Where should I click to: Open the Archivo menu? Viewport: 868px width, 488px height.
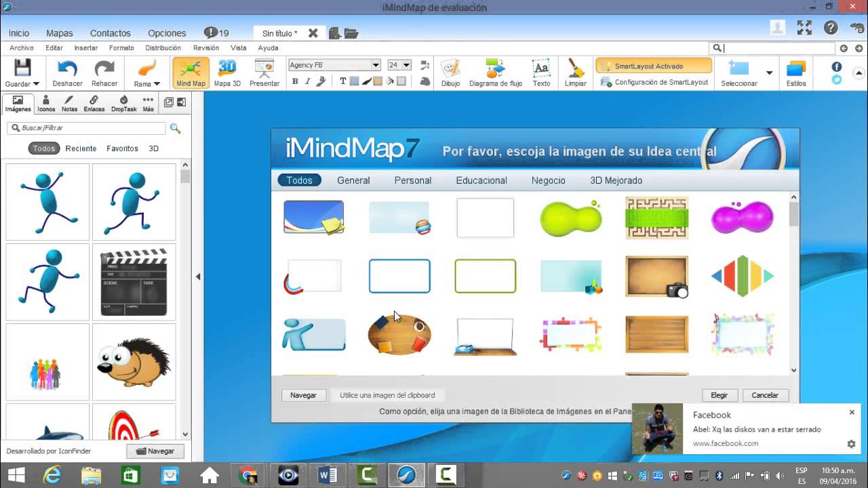(22, 48)
